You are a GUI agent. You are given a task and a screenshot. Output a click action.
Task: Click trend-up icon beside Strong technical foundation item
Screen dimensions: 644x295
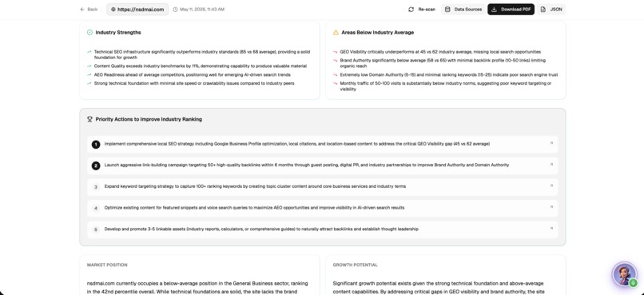89,83
